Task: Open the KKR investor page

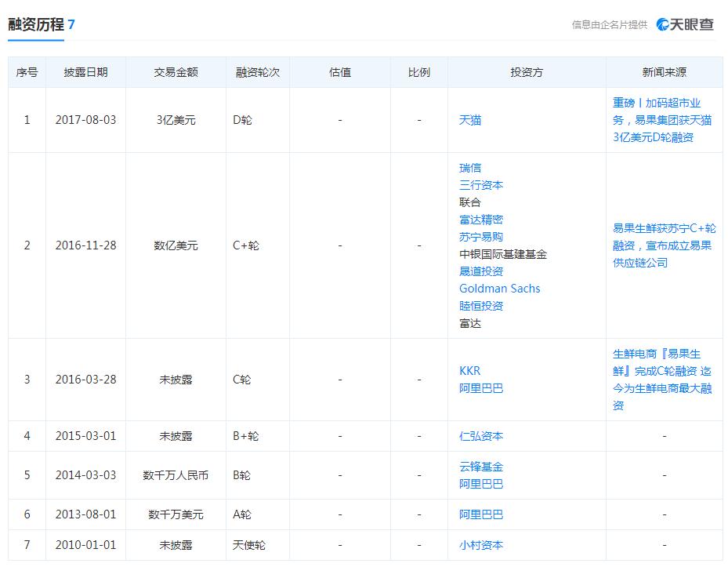Action: (x=468, y=371)
